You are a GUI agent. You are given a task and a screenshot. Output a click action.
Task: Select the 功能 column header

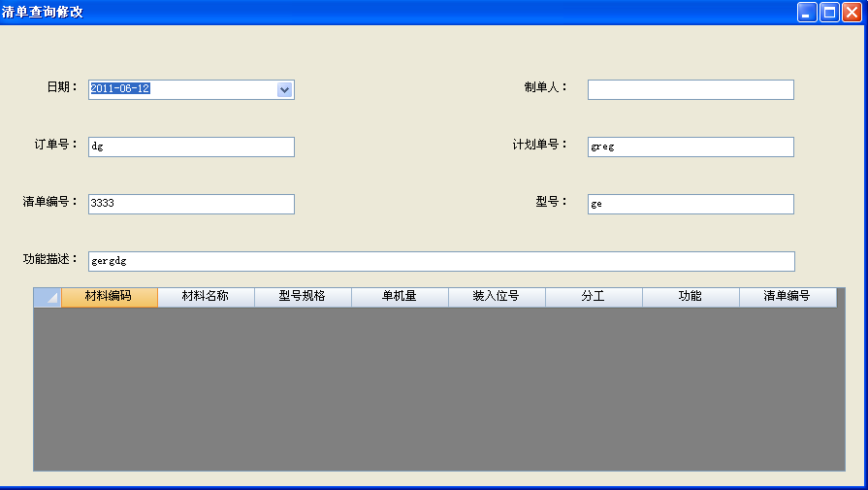coord(691,297)
